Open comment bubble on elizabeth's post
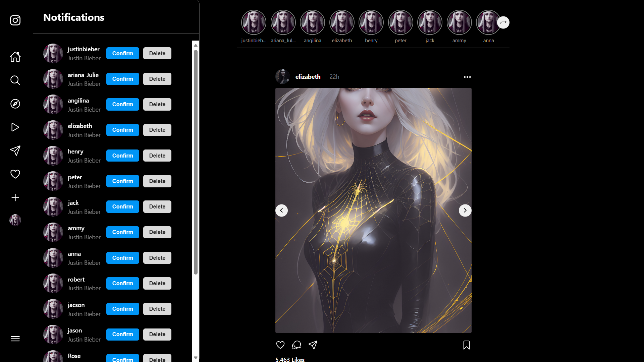 pyautogui.click(x=297, y=345)
